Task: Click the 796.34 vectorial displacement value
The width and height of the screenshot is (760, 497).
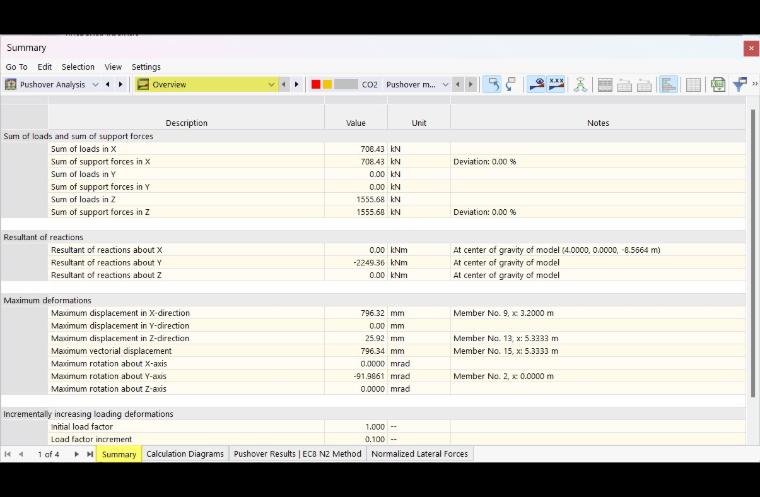Action: point(372,351)
